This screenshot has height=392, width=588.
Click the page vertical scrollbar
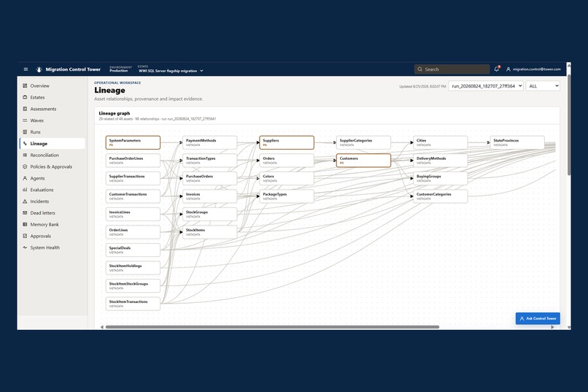click(x=569, y=124)
